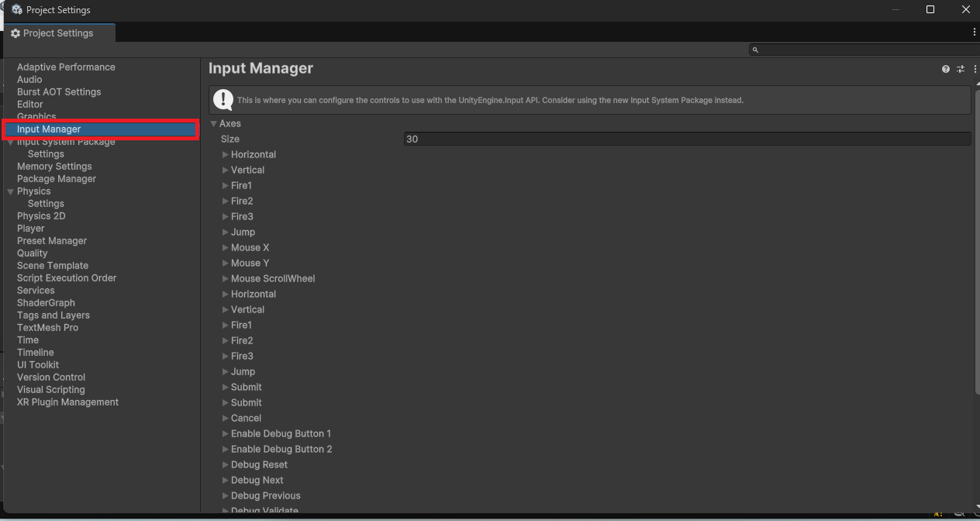The height and width of the screenshot is (521, 980).
Task: Open the Input Manager kebab menu
Action: tap(975, 69)
